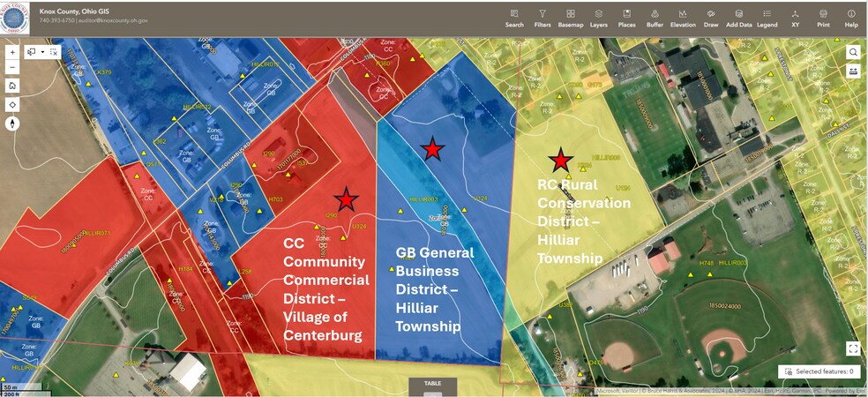Open the Search tool

514,19
